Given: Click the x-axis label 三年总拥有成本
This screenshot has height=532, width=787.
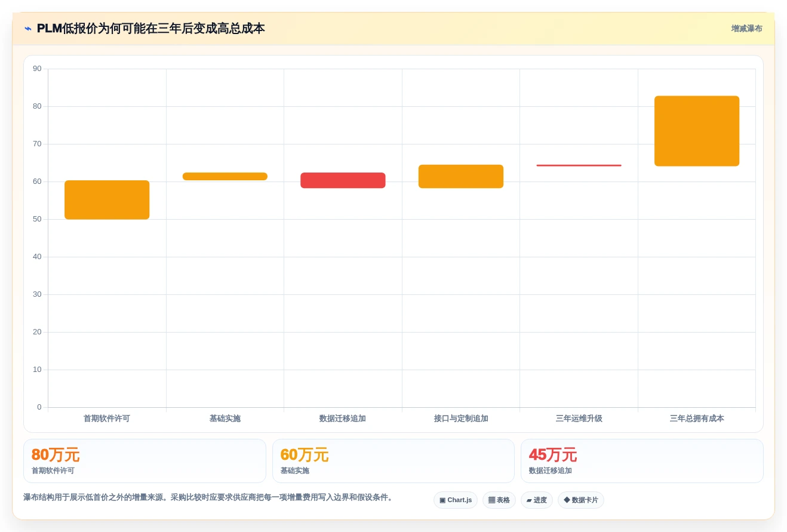Looking at the screenshot, I should (x=697, y=419).
